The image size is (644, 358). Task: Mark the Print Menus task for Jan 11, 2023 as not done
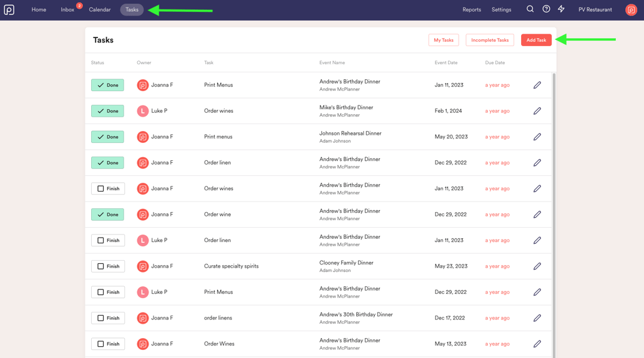[x=107, y=85]
